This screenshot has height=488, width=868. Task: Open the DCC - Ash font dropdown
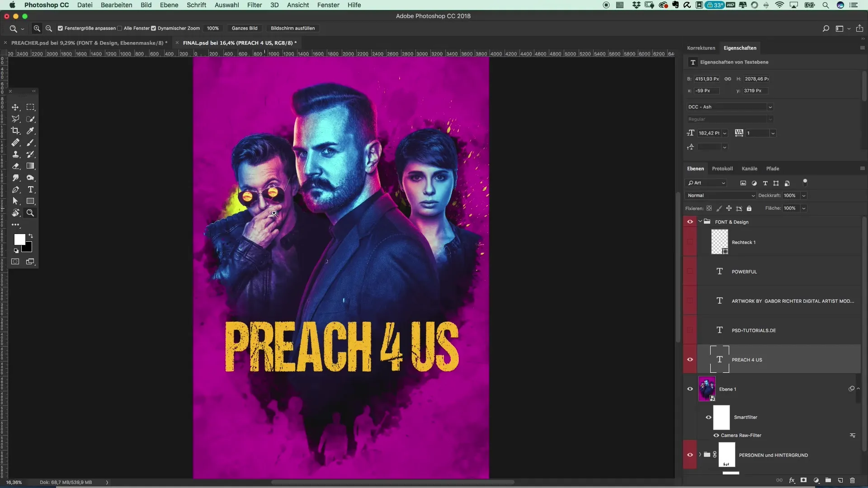click(x=770, y=107)
